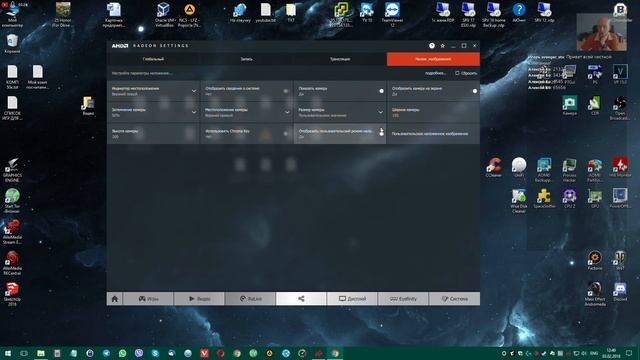
Task: Toggle Отобразить камеру на экране switch
Action: 475,91
